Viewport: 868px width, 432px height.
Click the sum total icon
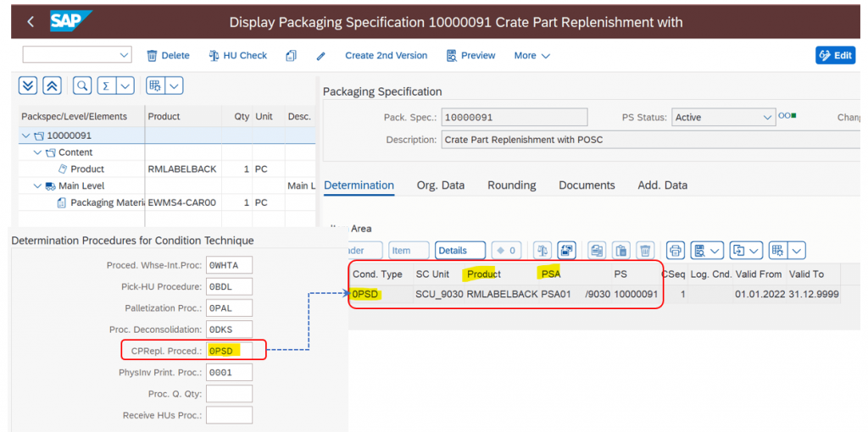[106, 86]
